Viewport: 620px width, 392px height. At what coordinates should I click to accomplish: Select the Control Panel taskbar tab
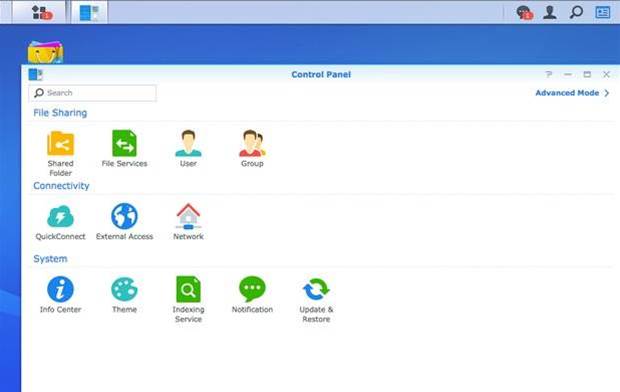coord(89,12)
